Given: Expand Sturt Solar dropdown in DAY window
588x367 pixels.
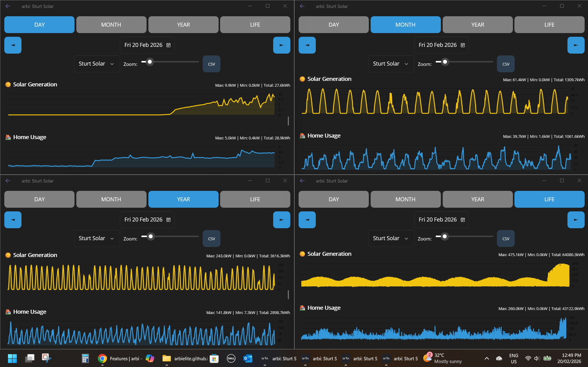Looking at the screenshot, I should (x=97, y=64).
